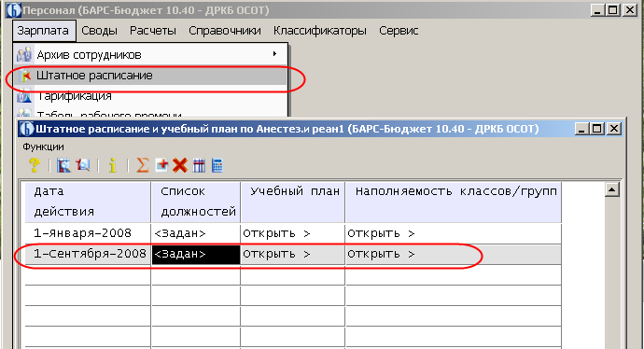Image resolution: width=644 pixels, height=349 pixels.
Task: Click <Задан> in the 1-Января-2008 row
Action: coord(196,233)
